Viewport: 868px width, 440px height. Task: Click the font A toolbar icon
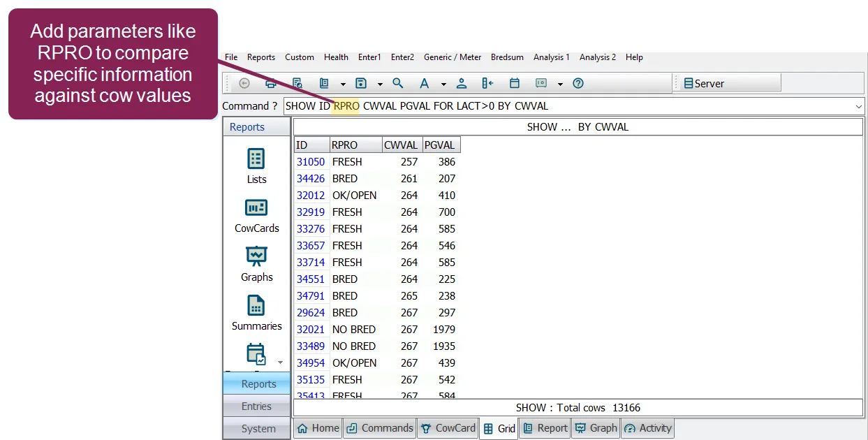[x=424, y=83]
